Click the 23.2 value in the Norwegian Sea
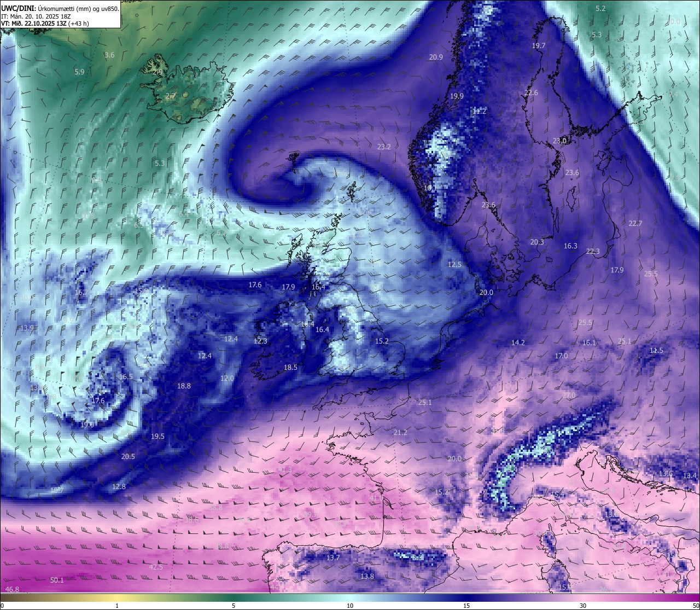This screenshot has height=610, width=700. 384,147
